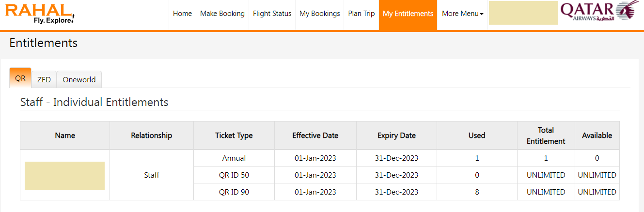This screenshot has width=644, height=212.
Task: Select the QR entitlements tab
Action: pyautogui.click(x=20, y=78)
